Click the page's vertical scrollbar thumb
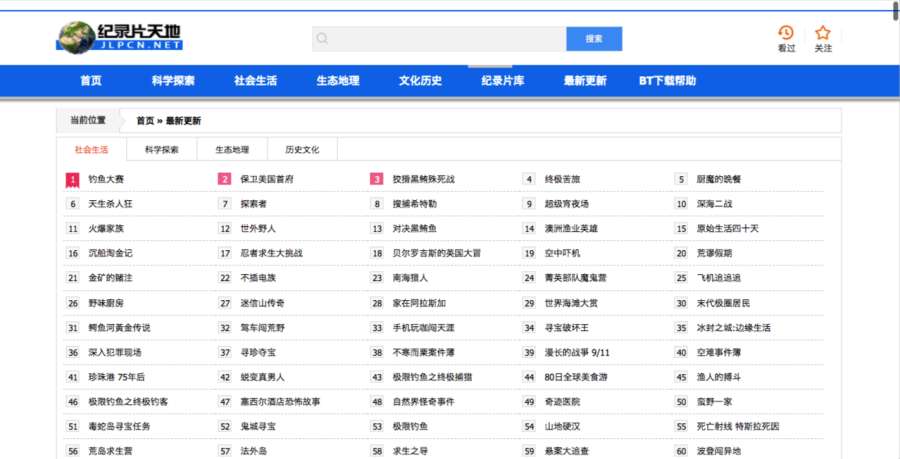Image resolution: width=900 pixels, height=459 pixels. point(896,10)
